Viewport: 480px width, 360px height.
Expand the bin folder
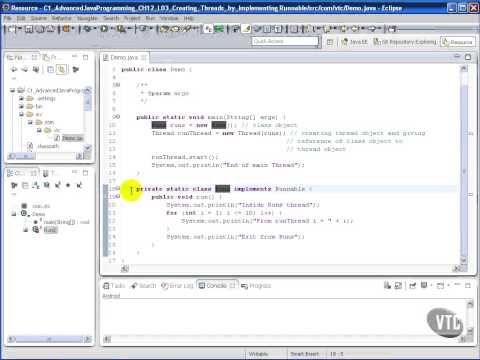21,106
